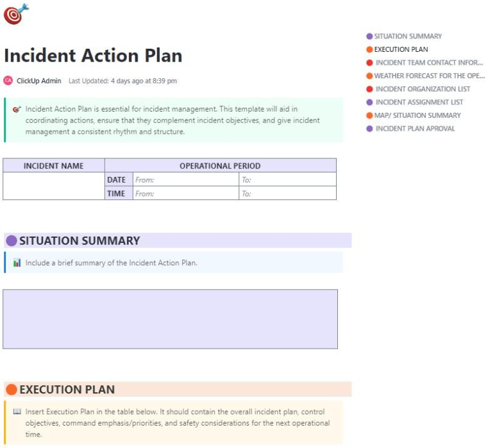This screenshot has height=448, width=488.
Task: Click the purple circle beside SITUATION SUMMARY heading
Action: coord(11,241)
